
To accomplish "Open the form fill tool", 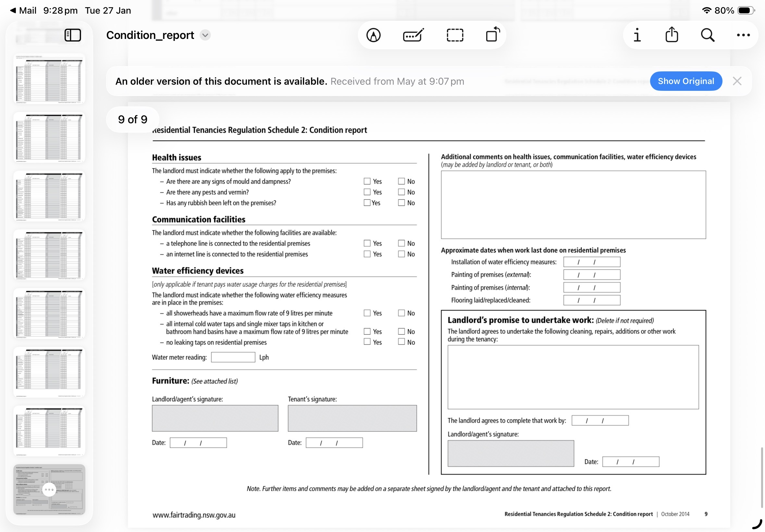I will (x=413, y=35).
